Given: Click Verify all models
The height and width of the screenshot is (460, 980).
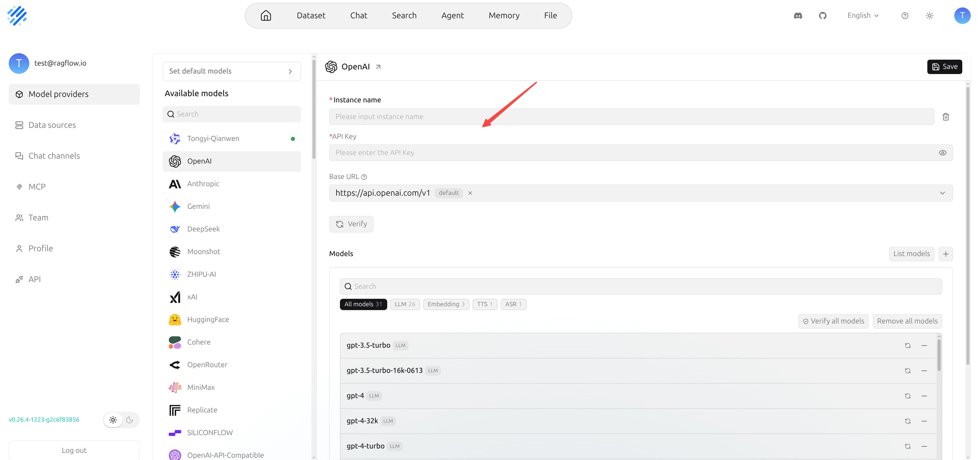Looking at the screenshot, I should (x=833, y=321).
